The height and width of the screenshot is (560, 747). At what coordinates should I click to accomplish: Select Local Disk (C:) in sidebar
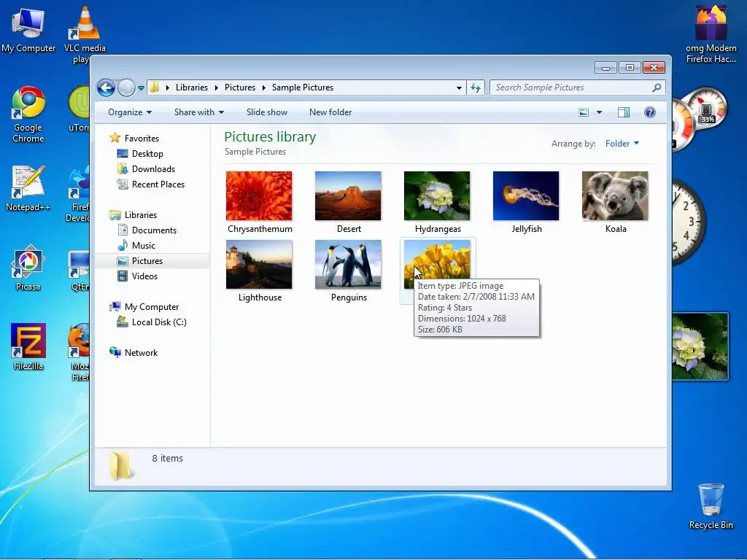pyautogui.click(x=158, y=322)
